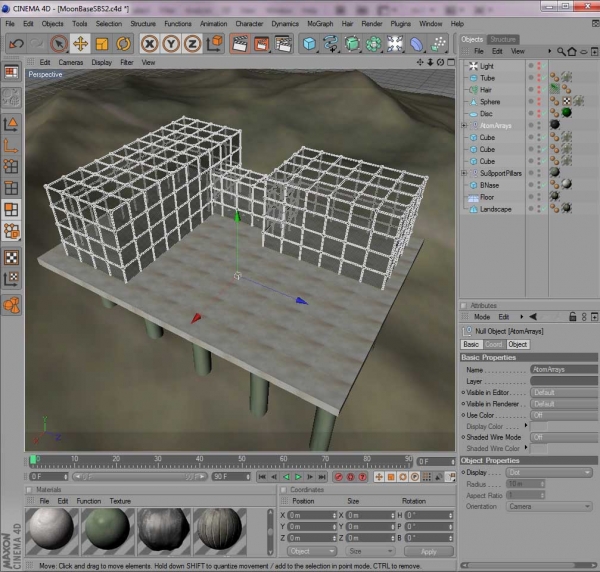Click the Basic attributes tab button
Screen dimensions: 600x572
[x=471, y=344]
